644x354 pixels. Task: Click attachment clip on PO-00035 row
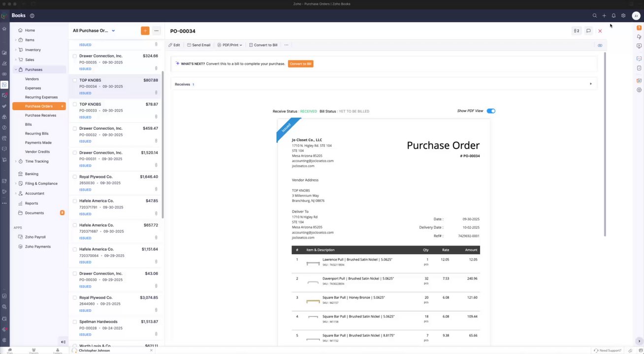[156, 68]
